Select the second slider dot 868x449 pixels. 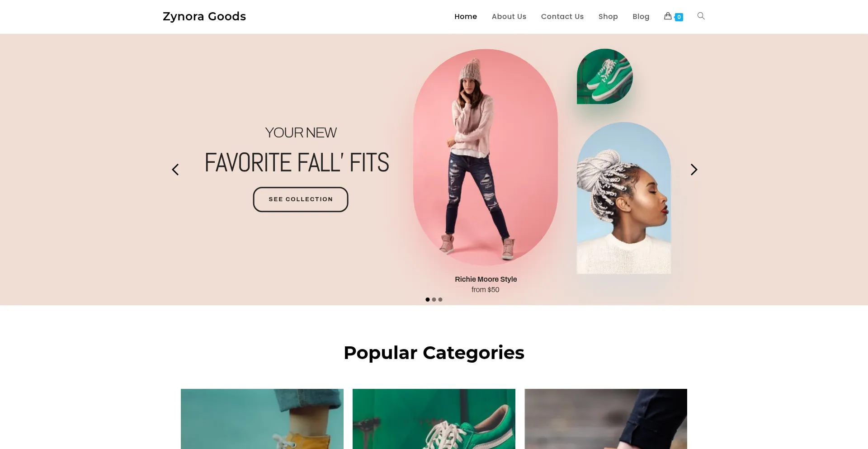pos(434,299)
